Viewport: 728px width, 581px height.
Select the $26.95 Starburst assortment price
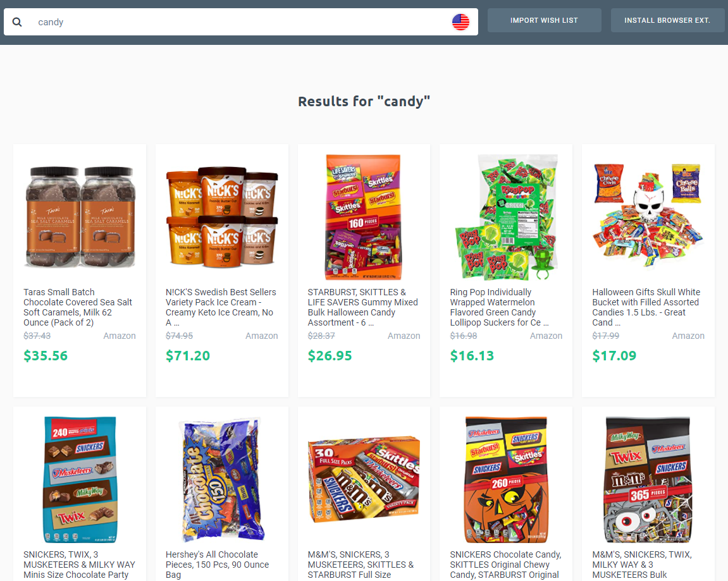coord(330,356)
